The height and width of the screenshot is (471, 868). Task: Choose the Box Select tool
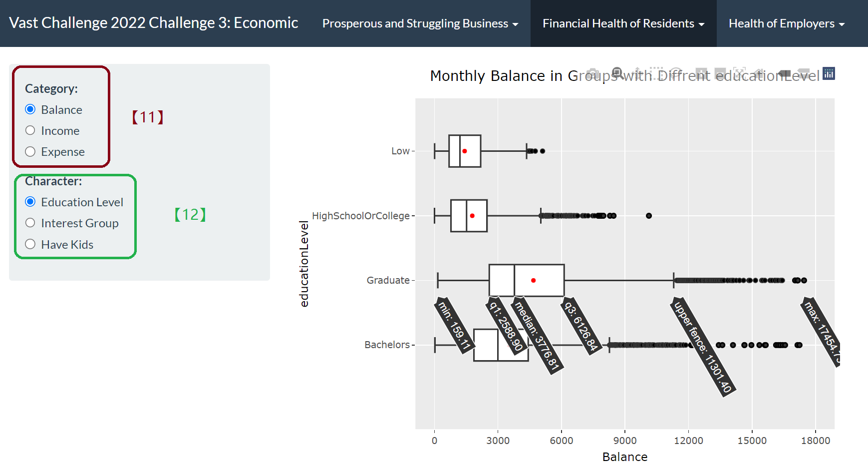[x=657, y=73]
